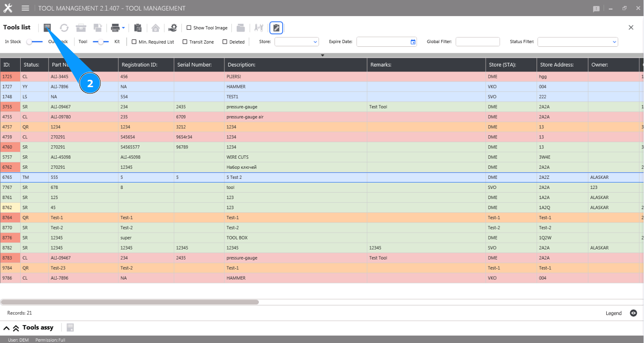Click the Global Filter input field

477,42
